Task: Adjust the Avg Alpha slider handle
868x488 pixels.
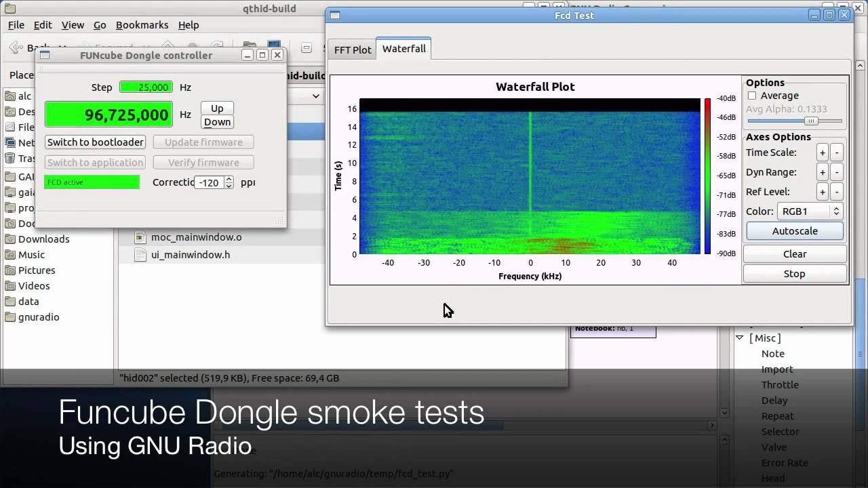Action: tap(811, 121)
